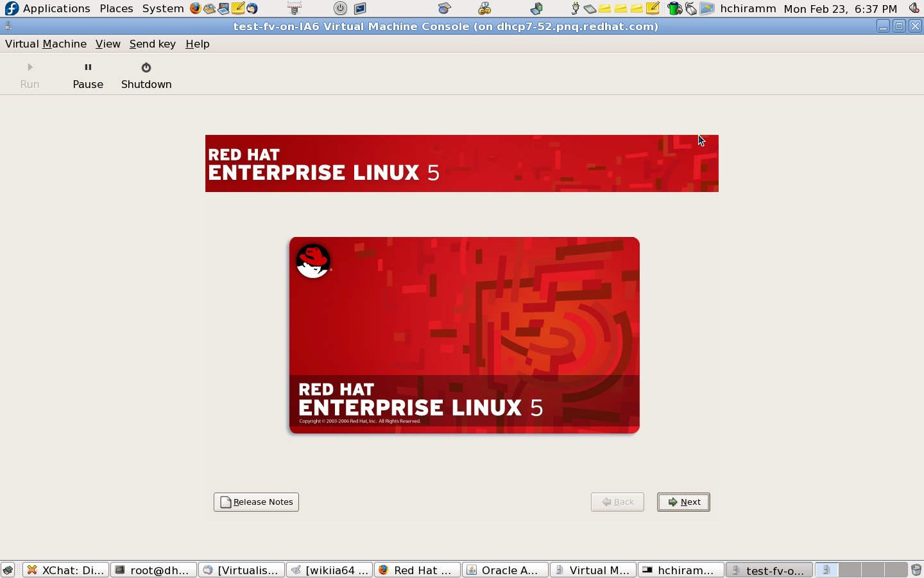Open the System menu in top panel
The image size is (924, 578).
coord(163,8)
